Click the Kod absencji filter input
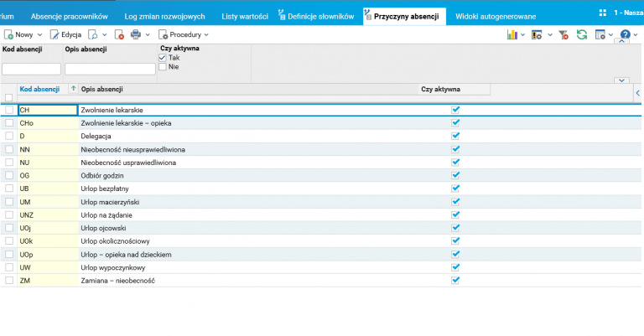 tap(31, 69)
